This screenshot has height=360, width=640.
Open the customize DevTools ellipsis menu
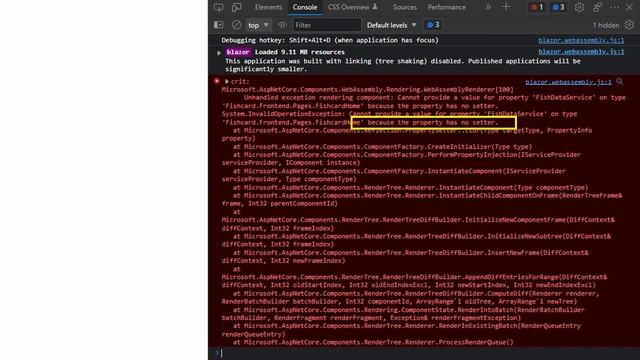[614, 7]
